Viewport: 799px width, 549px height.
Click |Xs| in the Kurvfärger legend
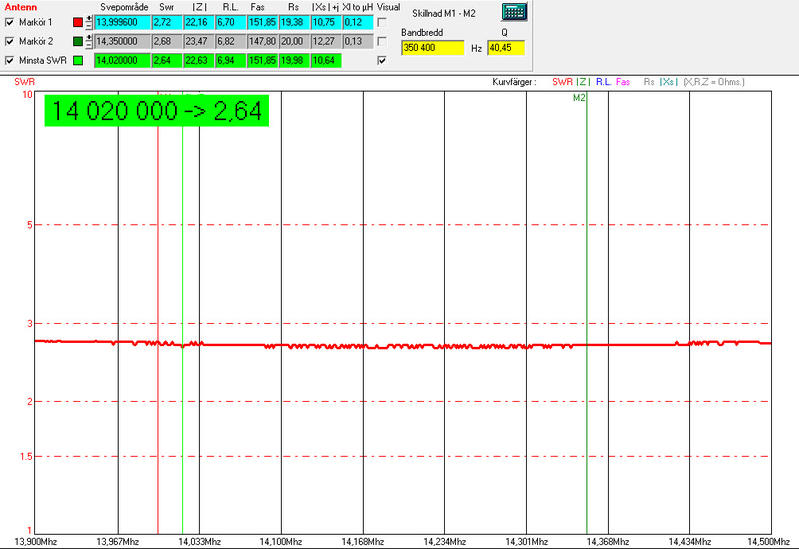pyautogui.click(x=668, y=82)
